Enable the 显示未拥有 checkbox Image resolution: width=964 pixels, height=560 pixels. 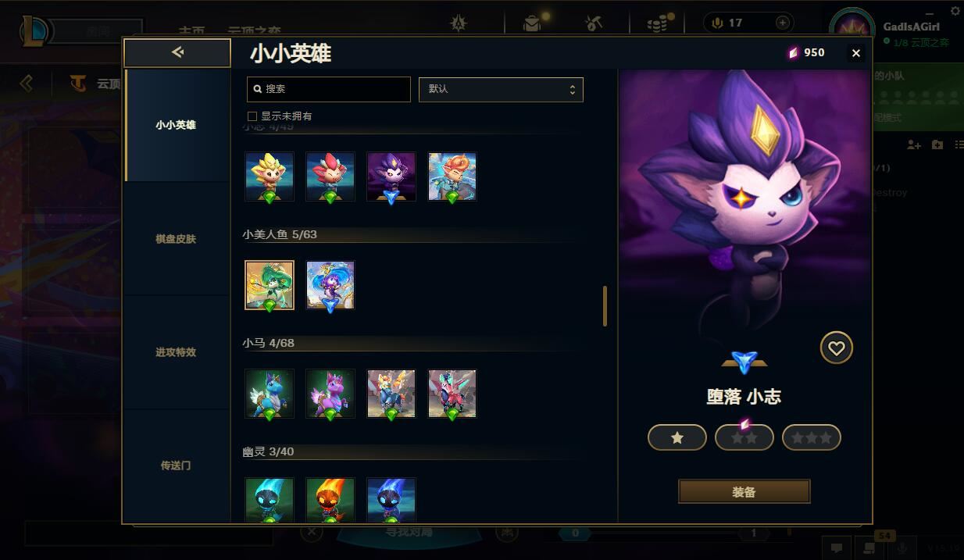[x=252, y=116]
